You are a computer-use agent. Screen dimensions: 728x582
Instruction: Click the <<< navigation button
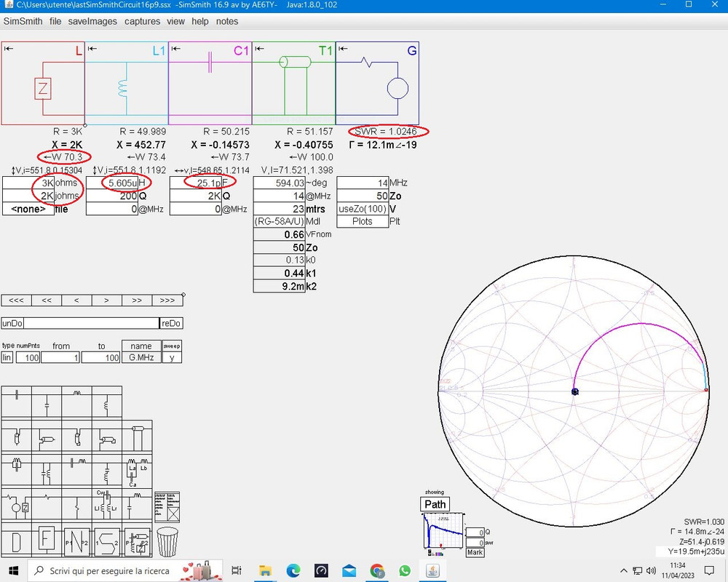pos(16,300)
